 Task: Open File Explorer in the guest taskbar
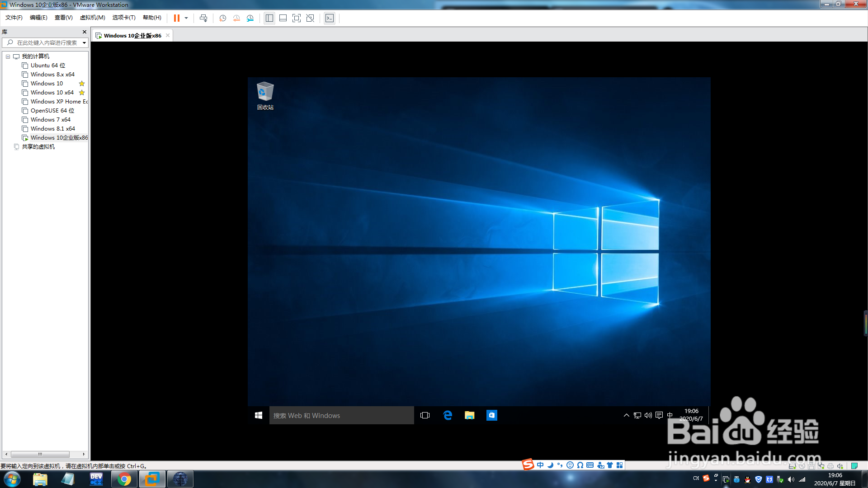click(470, 415)
